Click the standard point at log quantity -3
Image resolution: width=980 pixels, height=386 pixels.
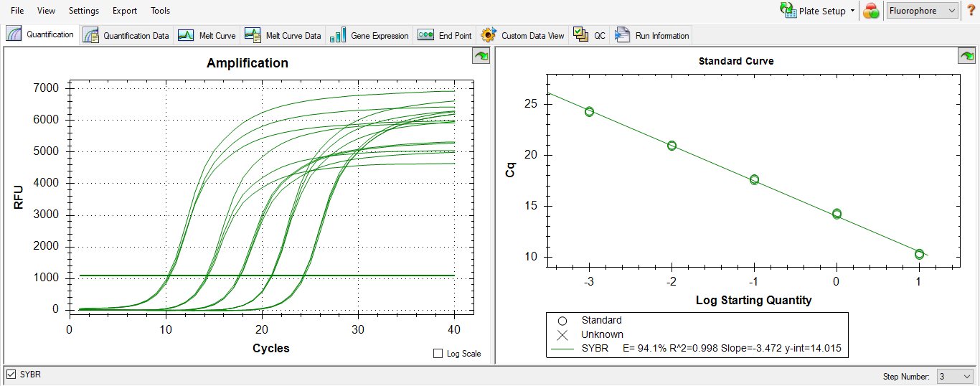tap(589, 111)
